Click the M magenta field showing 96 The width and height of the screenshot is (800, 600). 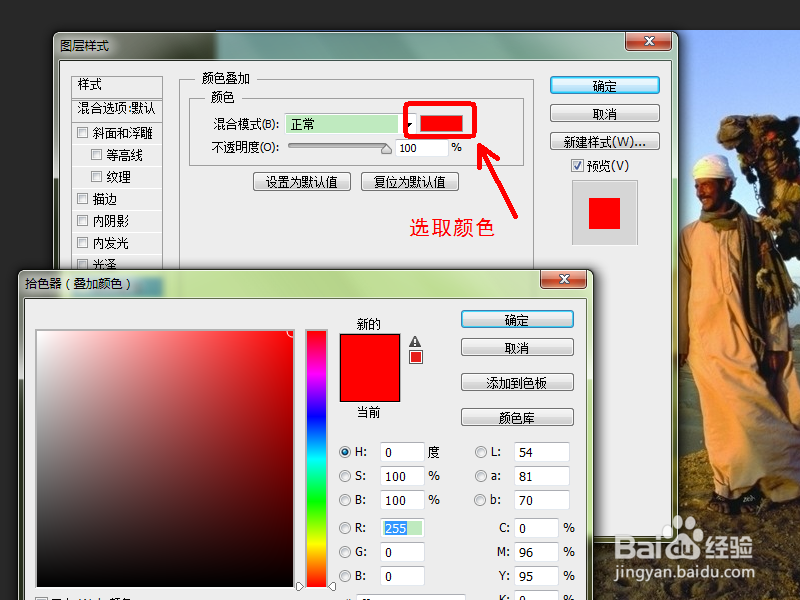(536, 552)
